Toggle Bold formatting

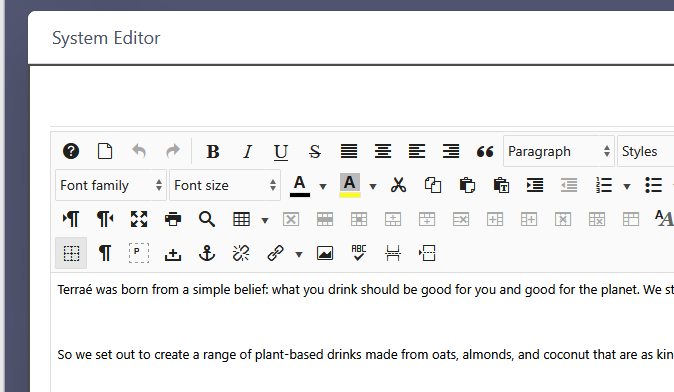point(213,151)
